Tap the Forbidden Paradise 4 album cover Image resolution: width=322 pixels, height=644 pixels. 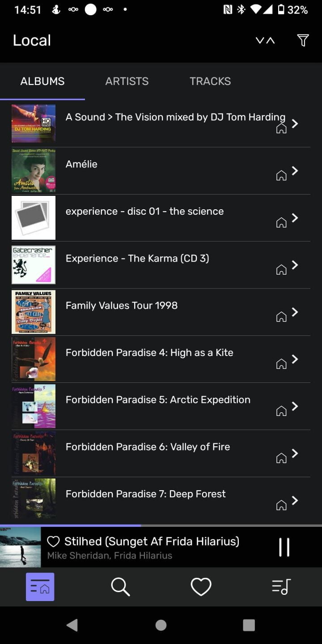click(x=34, y=359)
